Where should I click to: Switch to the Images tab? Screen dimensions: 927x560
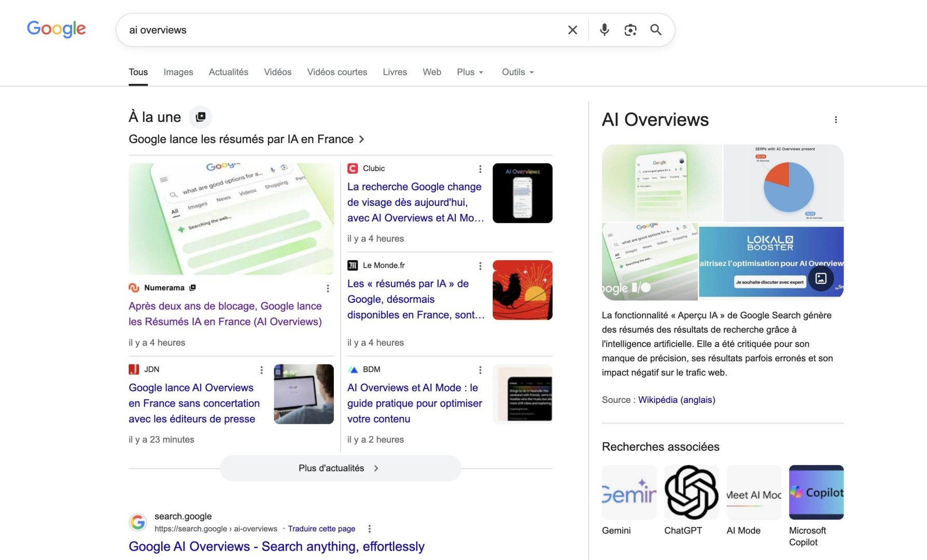coord(178,72)
